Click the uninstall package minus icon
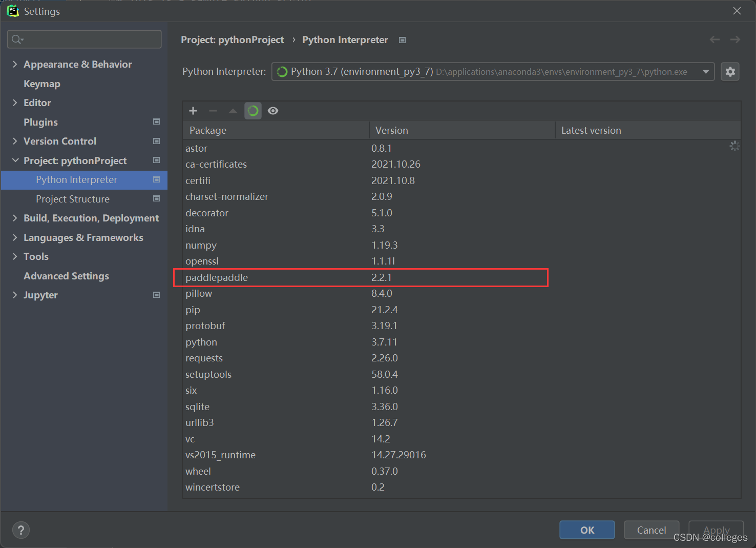 click(x=213, y=111)
